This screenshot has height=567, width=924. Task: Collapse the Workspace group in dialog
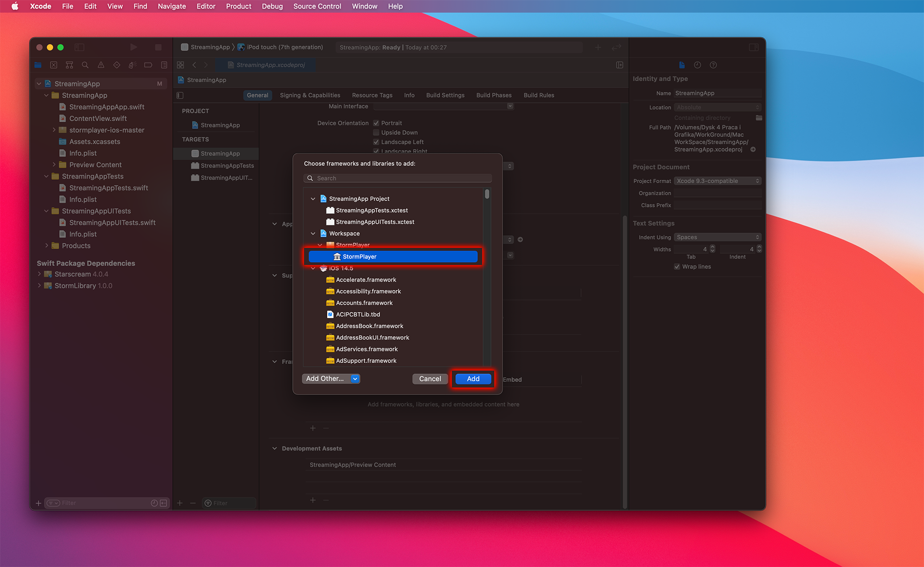[x=313, y=233]
